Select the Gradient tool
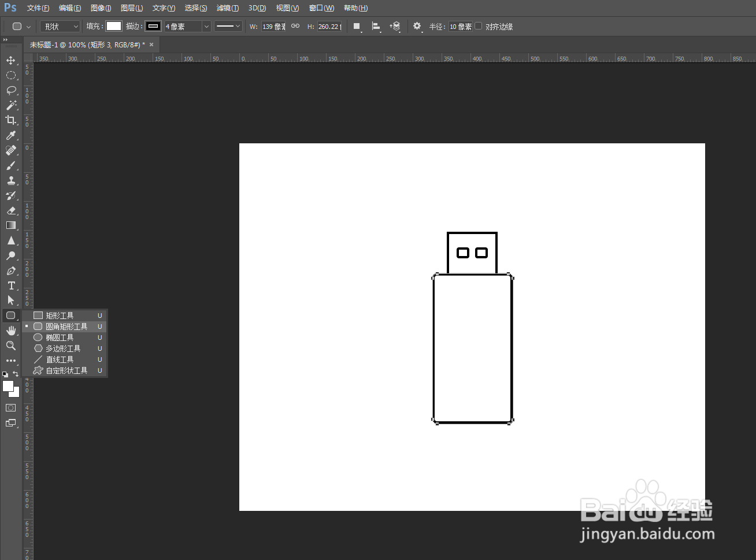 [x=11, y=225]
